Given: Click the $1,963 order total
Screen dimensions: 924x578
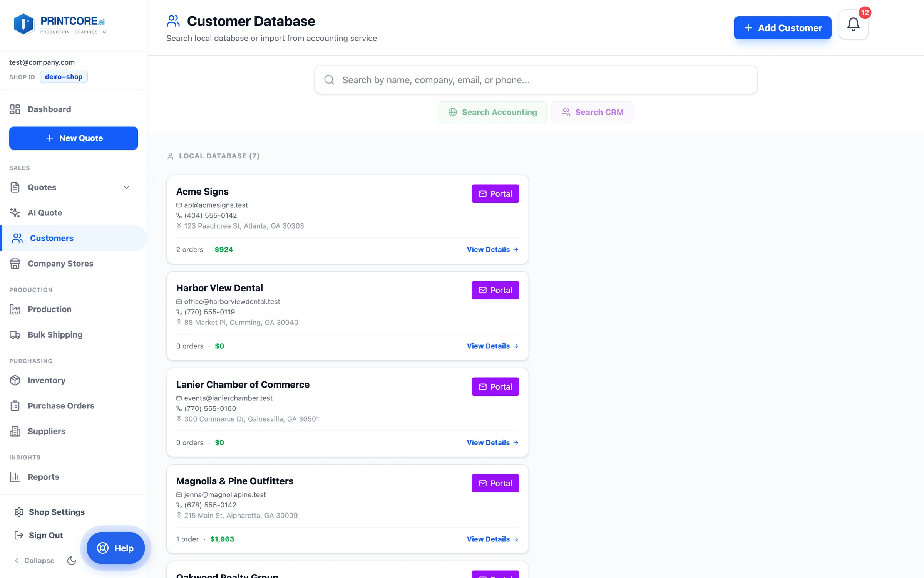Looking at the screenshot, I should click(x=222, y=539).
